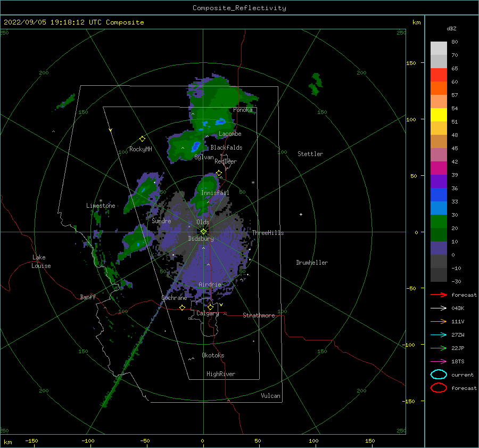Click the HighRiver label
The height and width of the screenshot is (448, 479).
pos(221,374)
